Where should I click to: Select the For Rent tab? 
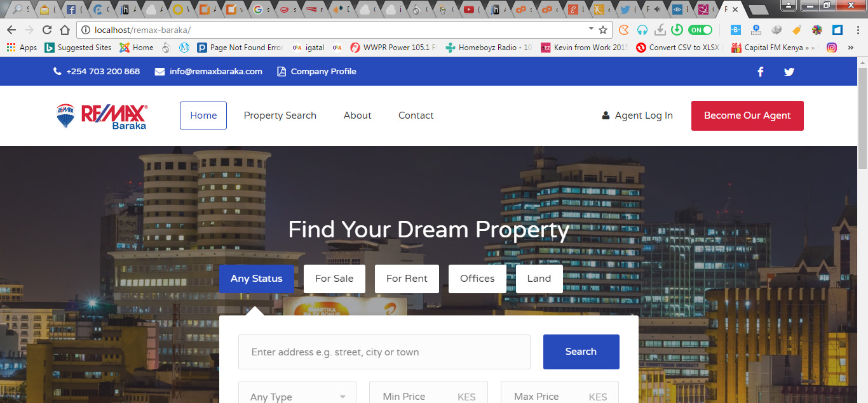[407, 279]
